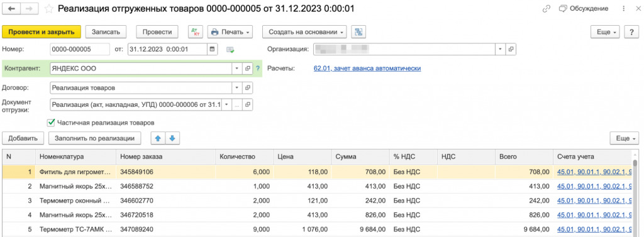This screenshot has width=644, height=237.
Task: Open help with the question mark button
Action: [x=631, y=31]
